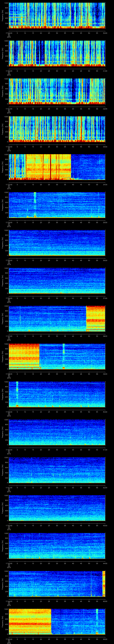Image resolution: width=114 pixels, height=644 pixels.
Task: Select the 17:40:00 spectrogram panel
Action: 57,432
